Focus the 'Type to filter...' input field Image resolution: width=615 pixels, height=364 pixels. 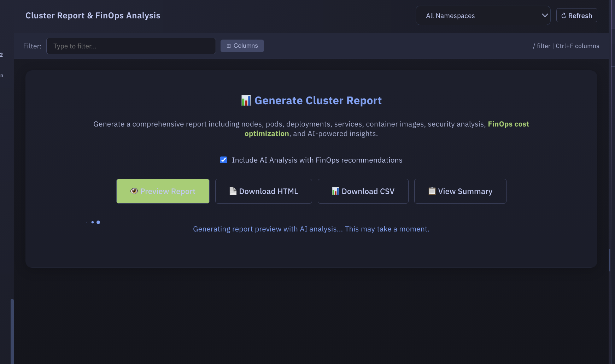131,46
